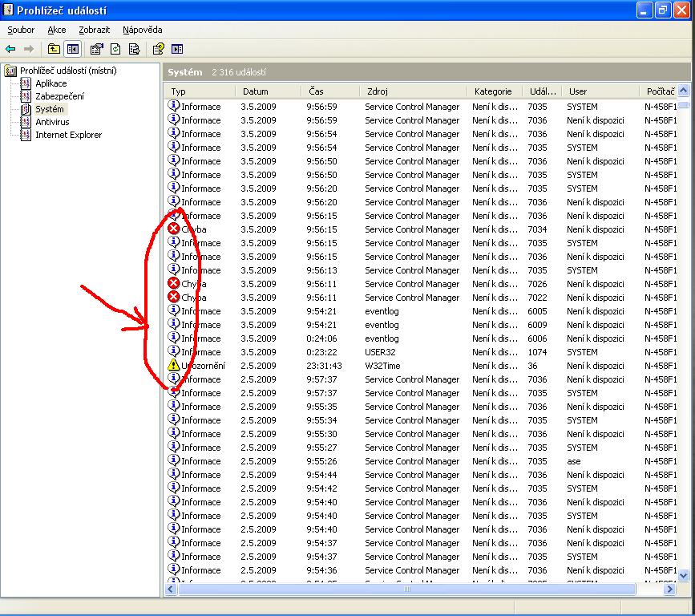The height and width of the screenshot is (616, 695).
Task: Click the Export list toolbar icon
Action: point(134,49)
